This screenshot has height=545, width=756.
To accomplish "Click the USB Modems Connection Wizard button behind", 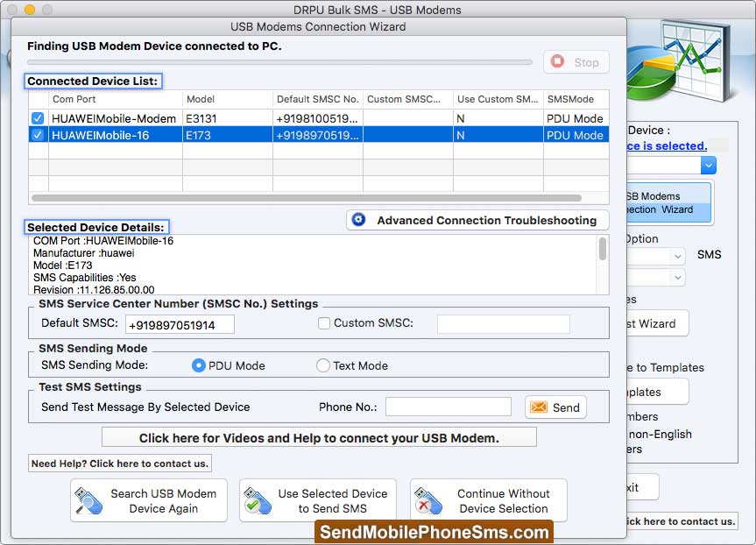I will (669, 202).
